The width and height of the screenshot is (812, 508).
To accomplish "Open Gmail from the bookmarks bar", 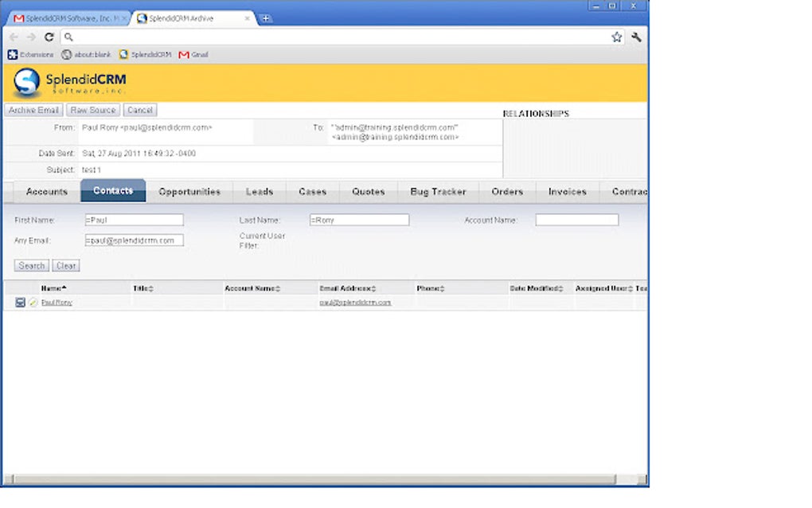I will [x=193, y=54].
